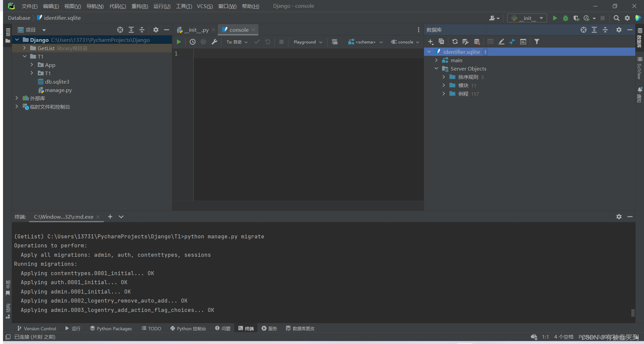
Task: Deactivate database connection icon
Action: click(x=477, y=41)
